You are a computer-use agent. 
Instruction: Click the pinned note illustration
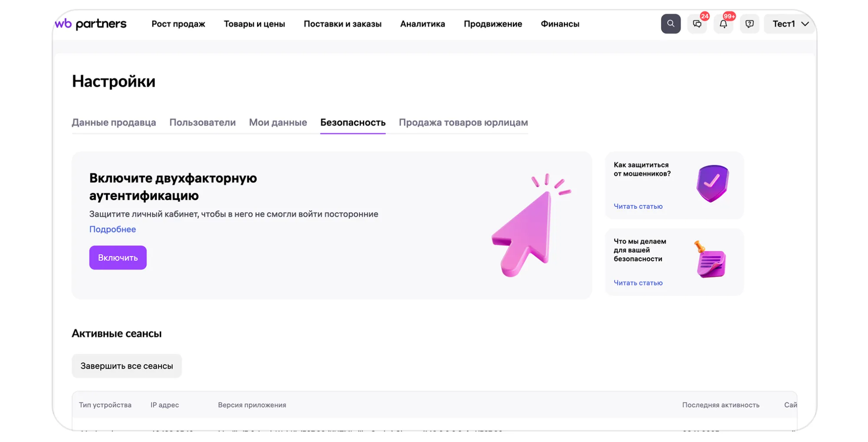point(710,261)
